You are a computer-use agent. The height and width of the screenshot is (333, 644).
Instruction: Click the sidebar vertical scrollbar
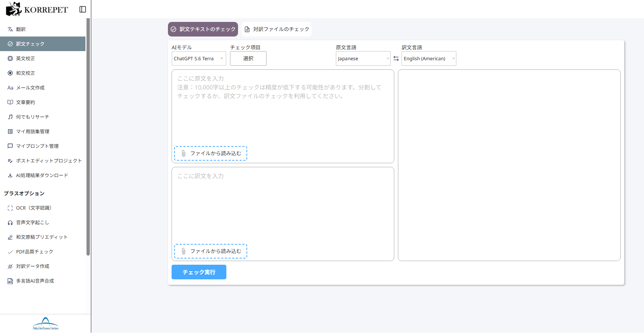point(88,137)
